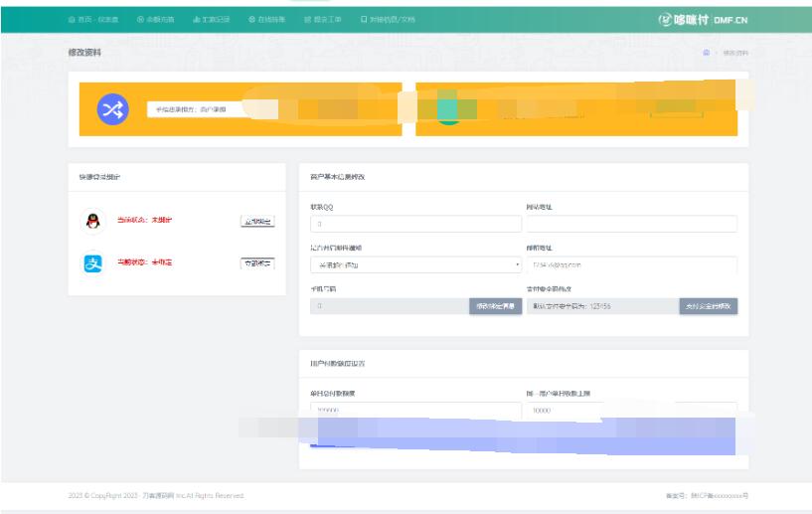This screenshot has height=514, width=812.
Task: Click the website address input field
Action: click(x=632, y=224)
